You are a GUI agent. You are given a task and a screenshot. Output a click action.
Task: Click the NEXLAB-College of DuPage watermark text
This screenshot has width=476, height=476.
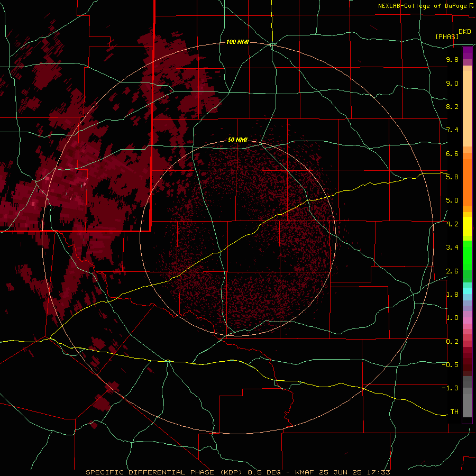click(x=426, y=6)
